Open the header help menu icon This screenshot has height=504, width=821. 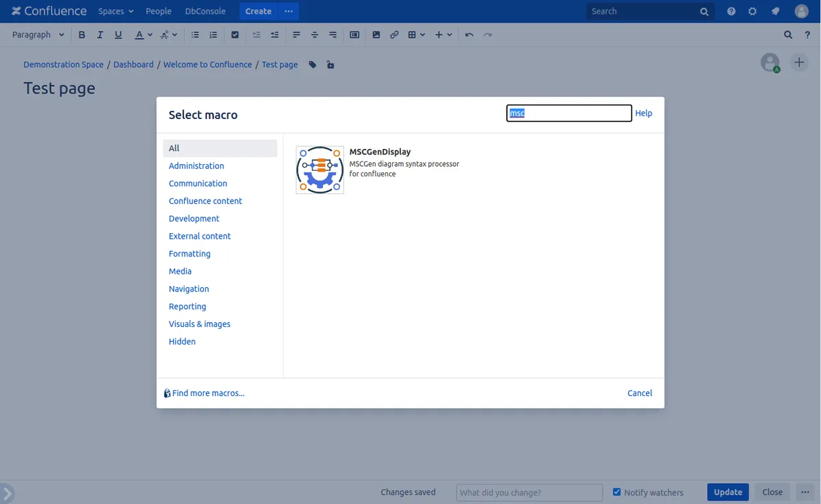731,12
